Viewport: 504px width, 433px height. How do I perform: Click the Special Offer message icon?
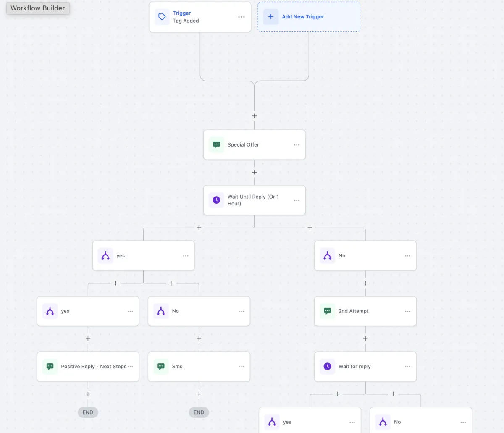(216, 144)
